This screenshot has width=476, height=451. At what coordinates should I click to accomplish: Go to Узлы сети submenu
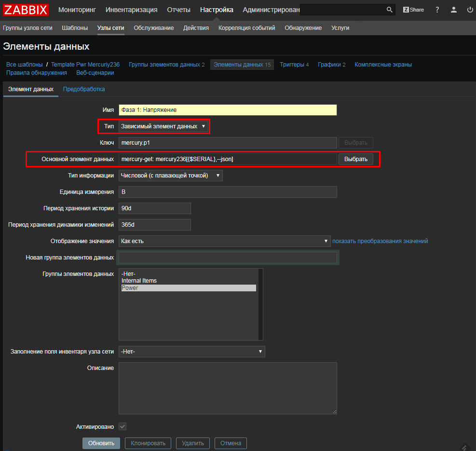[110, 28]
